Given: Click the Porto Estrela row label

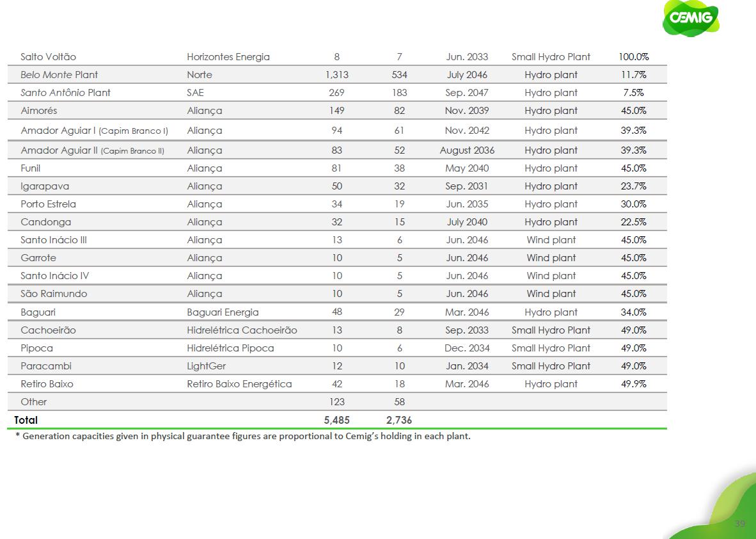Looking at the screenshot, I should coord(48,204).
